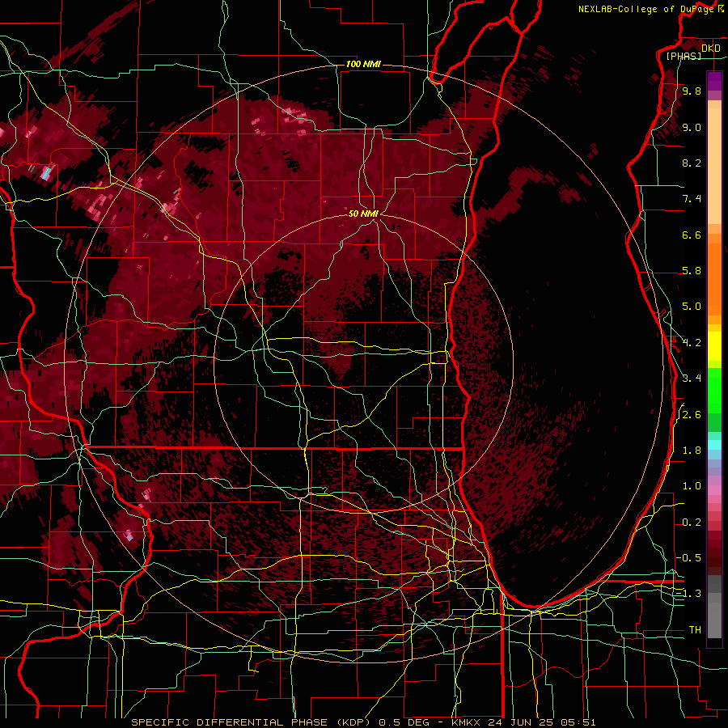Click the [PHAS] legend unit label

[684, 57]
